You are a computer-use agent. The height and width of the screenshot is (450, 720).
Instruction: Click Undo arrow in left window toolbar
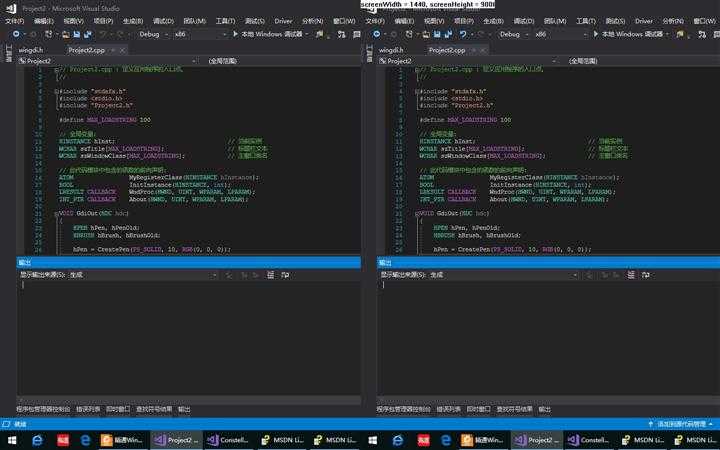tap(103, 34)
